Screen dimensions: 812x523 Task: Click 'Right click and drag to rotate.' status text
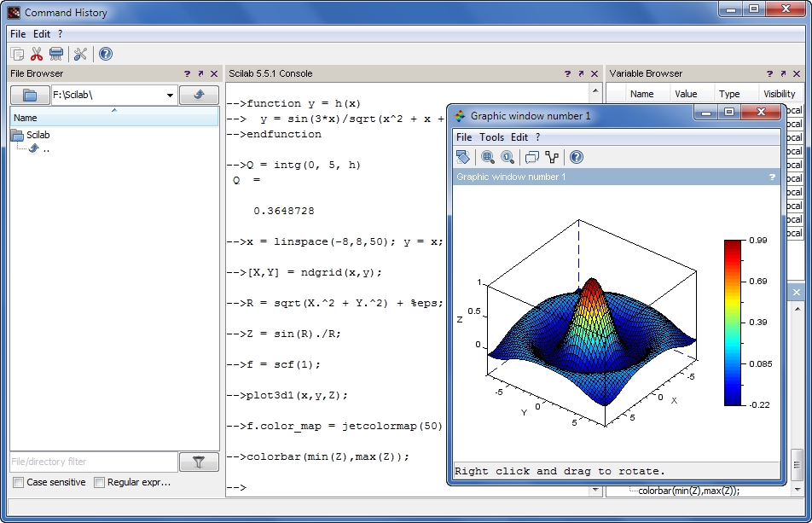560,471
